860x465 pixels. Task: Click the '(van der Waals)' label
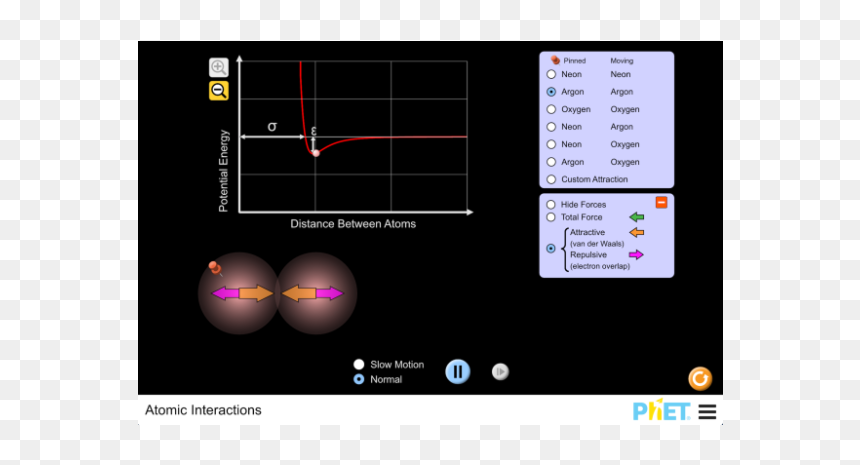[597, 243]
